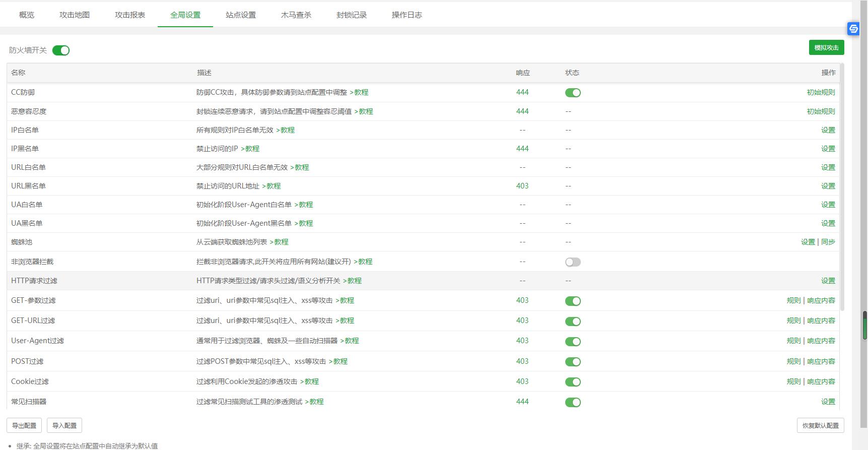Viewport: 868px width, 450px height.
Task: Click the 导入配置 button
Action: pyautogui.click(x=64, y=425)
